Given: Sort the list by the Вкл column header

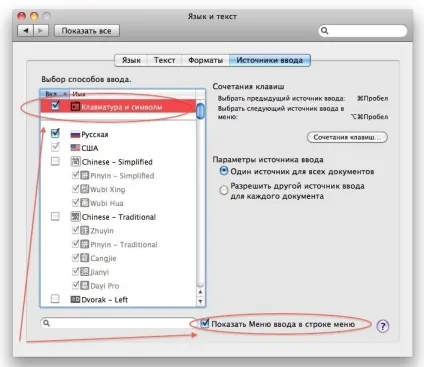Looking at the screenshot, I should click(54, 94).
